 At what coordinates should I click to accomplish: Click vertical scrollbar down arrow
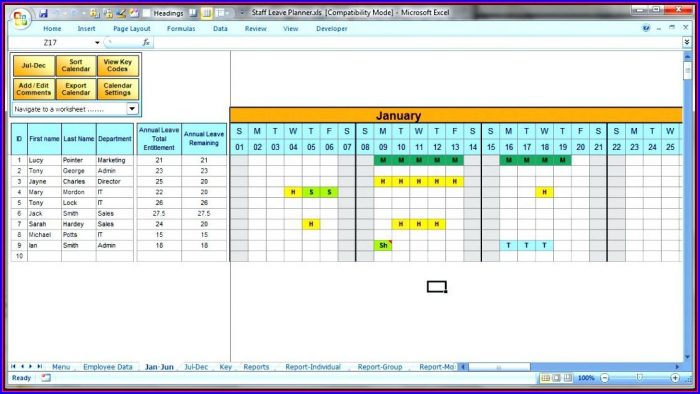687,357
